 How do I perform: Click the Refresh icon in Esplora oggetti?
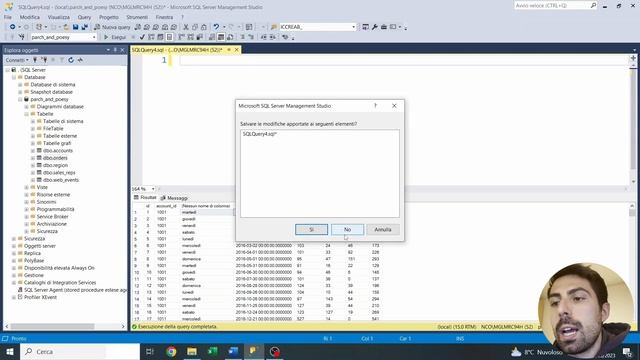tap(71, 60)
